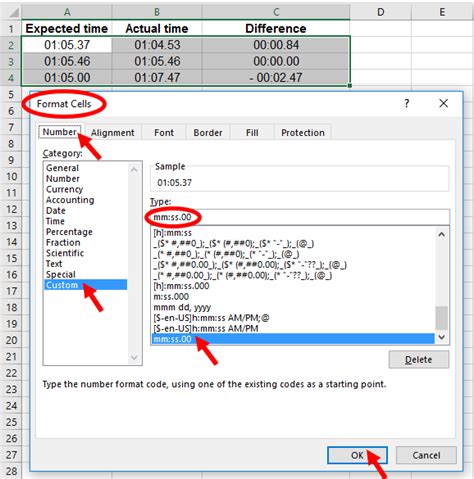Viewport: 474px width, 479px height.
Task: Click the Expected time header cell
Action: (x=67, y=29)
